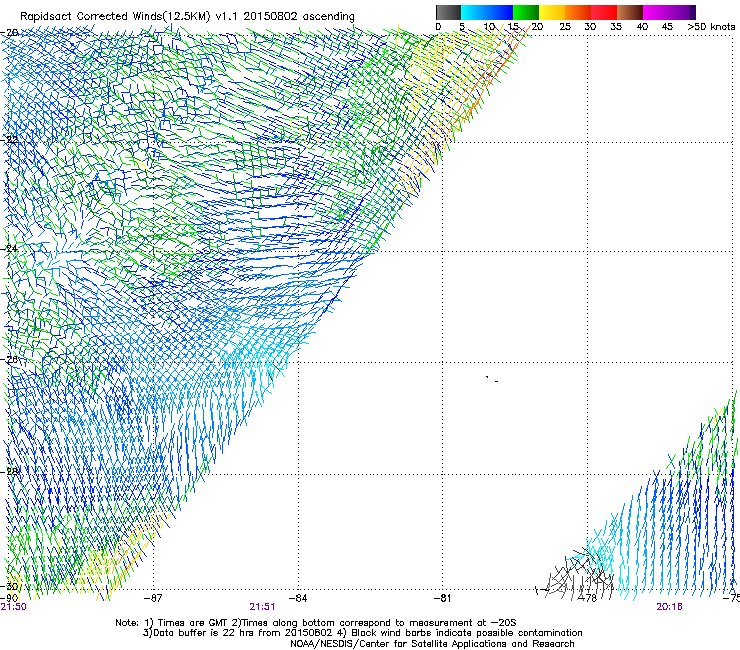Image resolution: width=740 pixels, height=650 pixels.
Task: Select the -20 latitude axis label
Action: pyautogui.click(x=9, y=33)
